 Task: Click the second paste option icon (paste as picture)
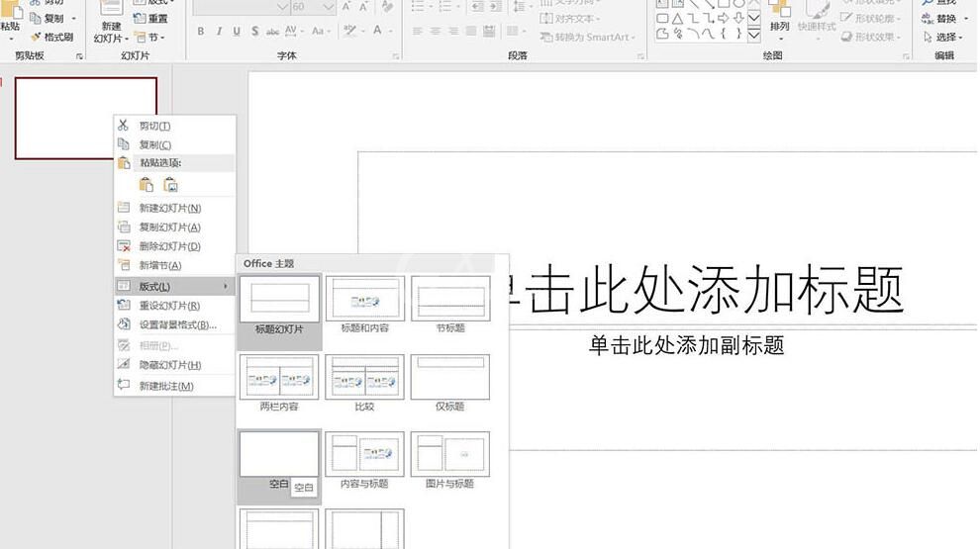(x=170, y=184)
